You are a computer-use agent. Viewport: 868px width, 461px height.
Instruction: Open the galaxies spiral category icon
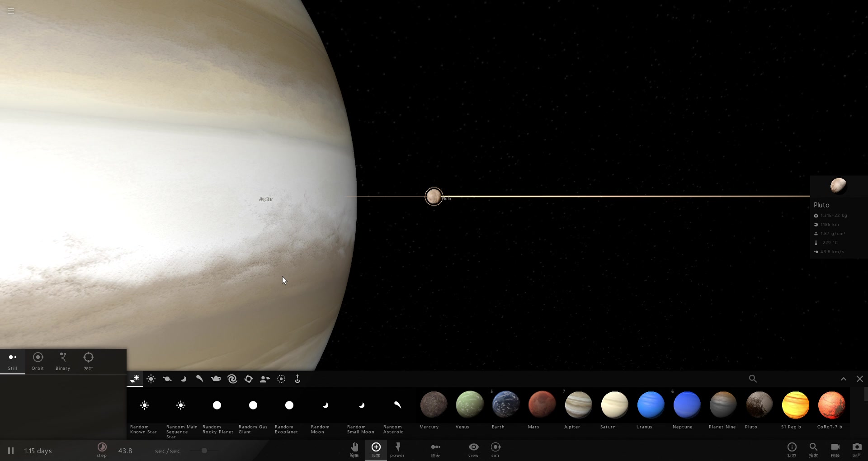(x=232, y=379)
